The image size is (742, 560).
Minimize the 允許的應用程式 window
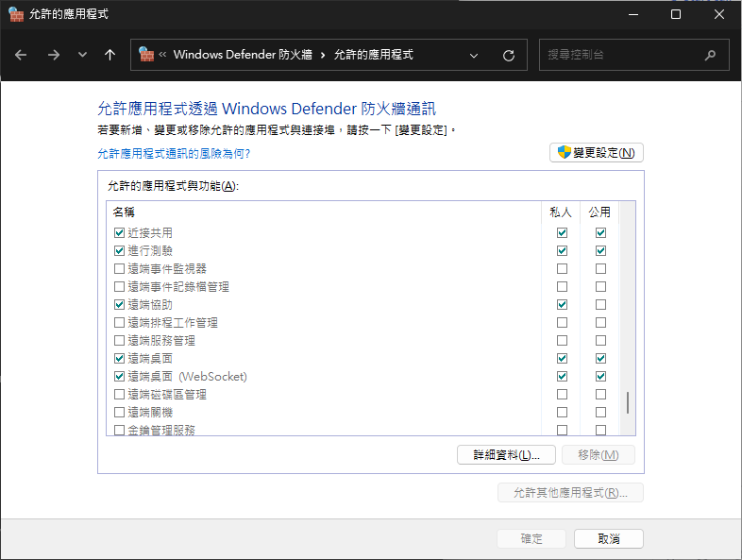click(633, 15)
